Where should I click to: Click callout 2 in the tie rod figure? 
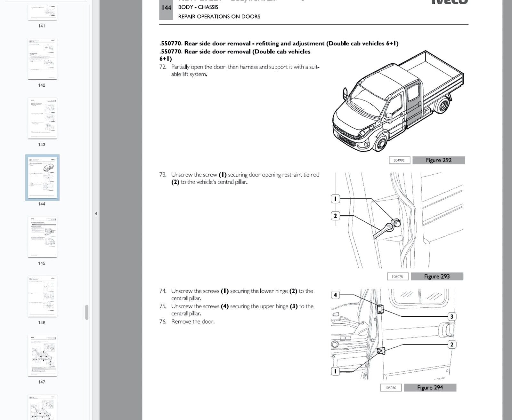[335, 216]
